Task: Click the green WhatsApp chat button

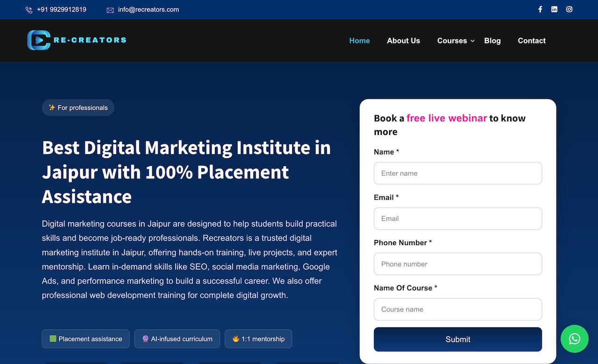Action: 574,339
